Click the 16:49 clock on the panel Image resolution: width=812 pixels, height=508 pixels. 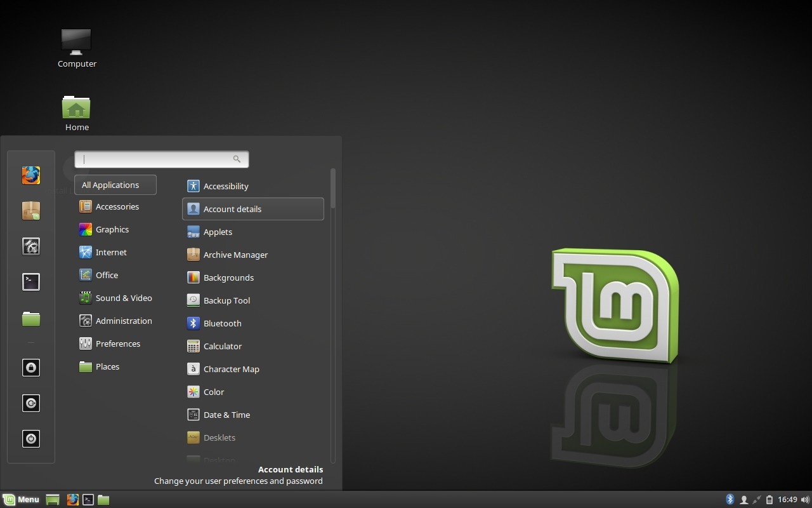(787, 500)
